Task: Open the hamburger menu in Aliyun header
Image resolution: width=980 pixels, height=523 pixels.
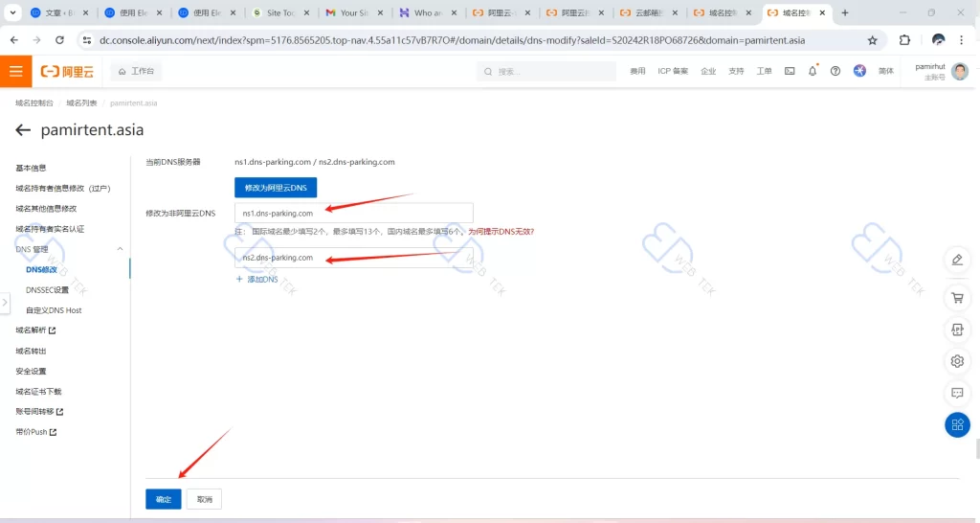Action: click(x=15, y=71)
